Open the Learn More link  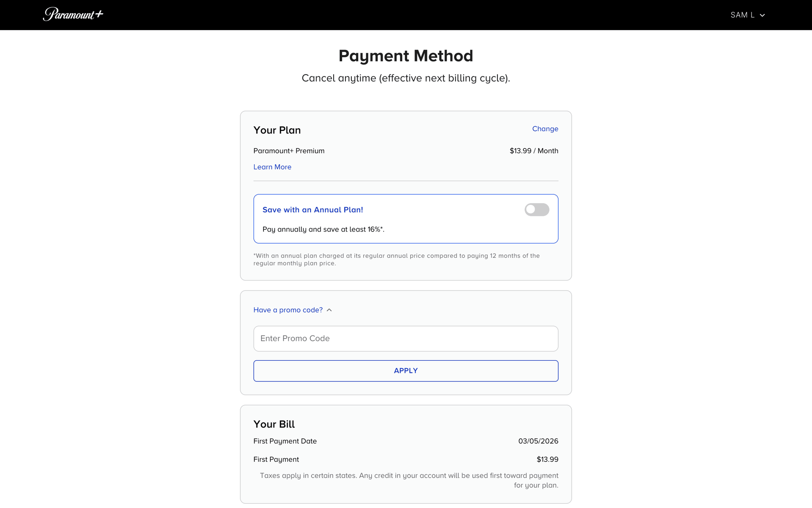coord(272,167)
